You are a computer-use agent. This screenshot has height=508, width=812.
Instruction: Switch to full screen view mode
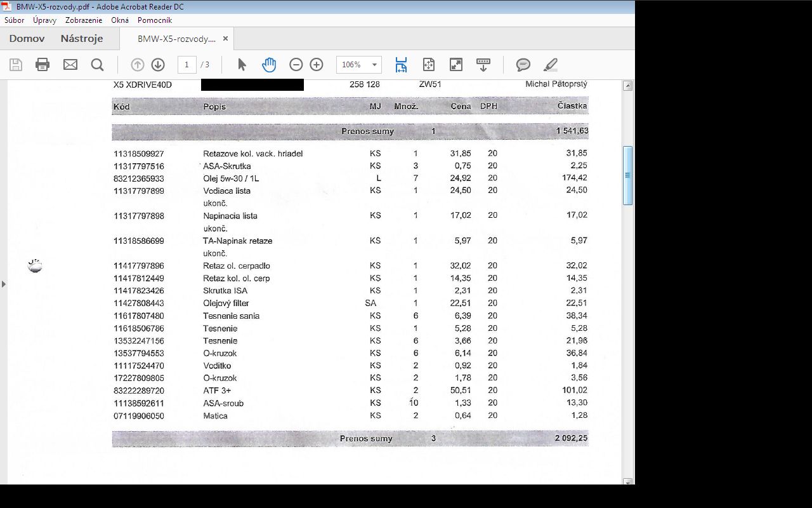tap(456, 65)
